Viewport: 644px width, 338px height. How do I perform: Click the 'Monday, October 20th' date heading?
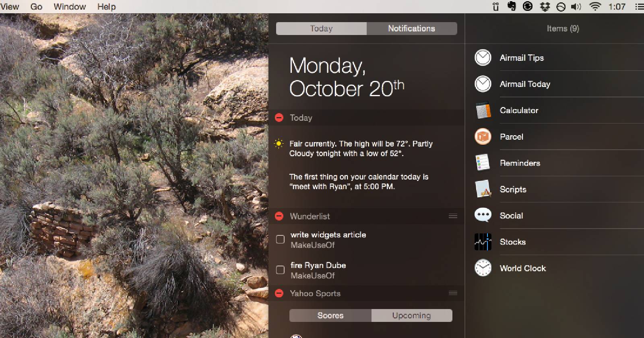coord(347,77)
